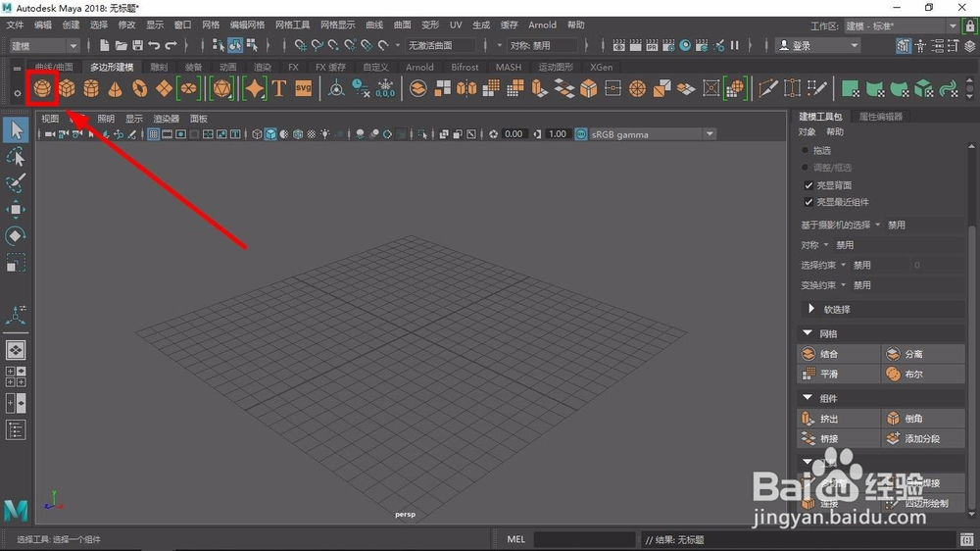Viewport: 980px width, 551px height.
Task: Open the 编辑网格 menu
Action: click(248, 25)
